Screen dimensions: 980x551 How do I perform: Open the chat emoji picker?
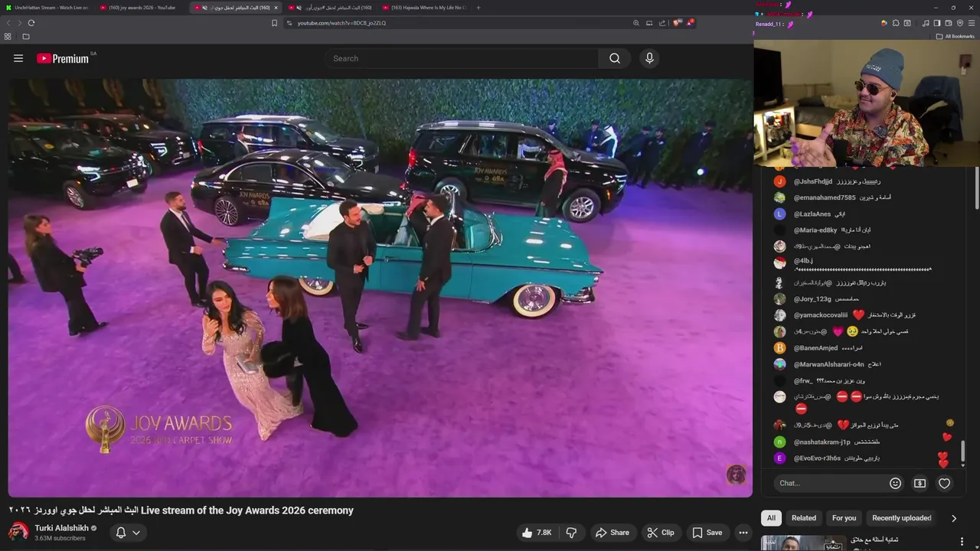pyautogui.click(x=895, y=483)
